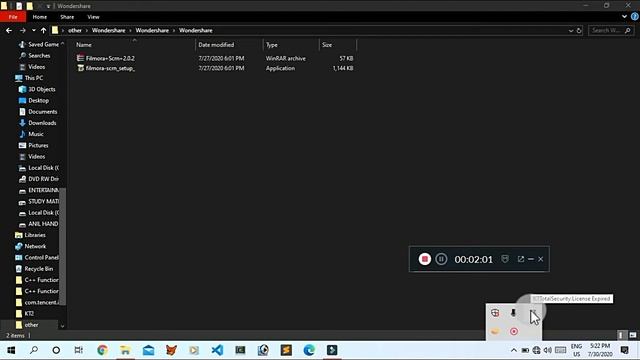Select 'other' folder in navigation pane
This screenshot has height=360, width=640.
(27, 325)
